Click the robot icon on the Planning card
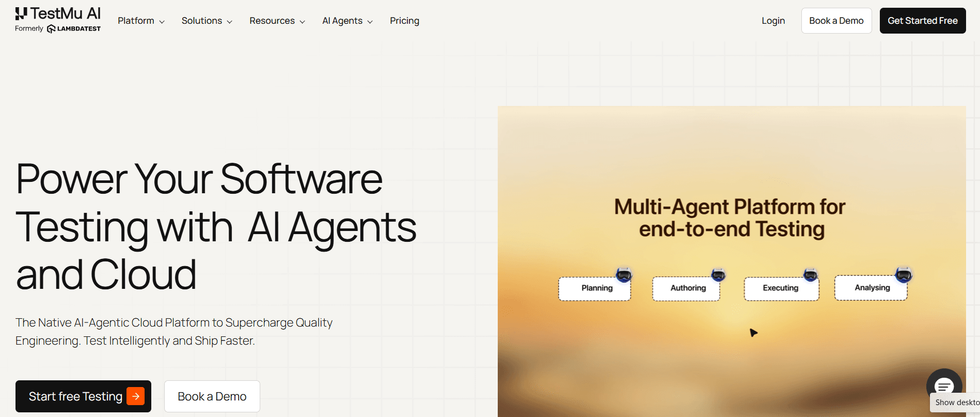This screenshot has height=417, width=980. tap(624, 275)
